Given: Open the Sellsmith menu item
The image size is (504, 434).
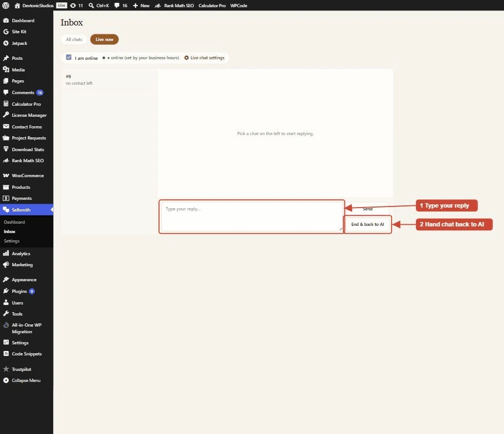Looking at the screenshot, I should [27, 210].
